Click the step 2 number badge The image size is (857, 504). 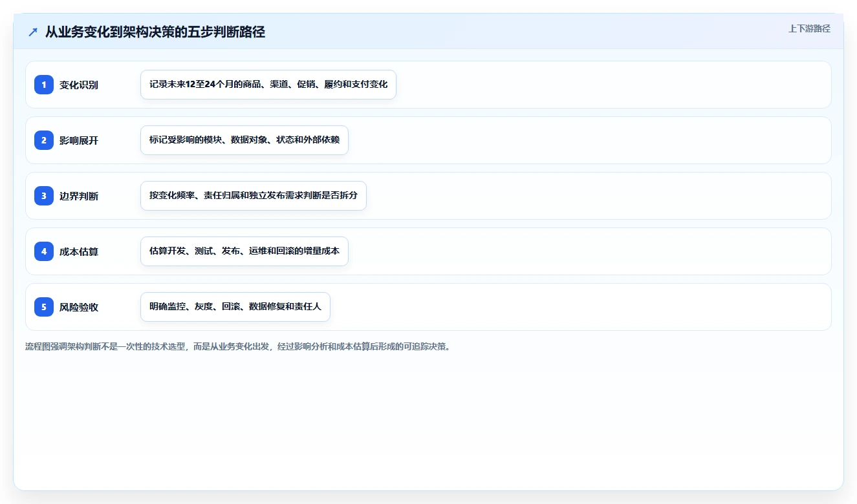pos(44,140)
